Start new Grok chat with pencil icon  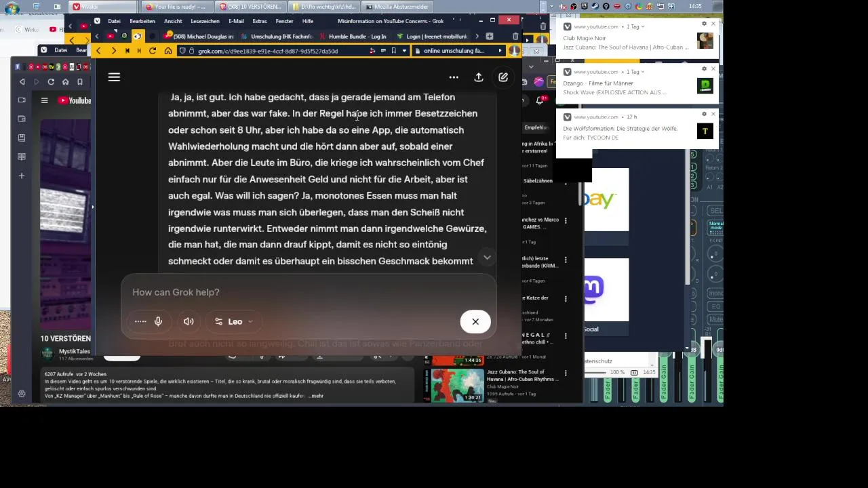(x=503, y=77)
